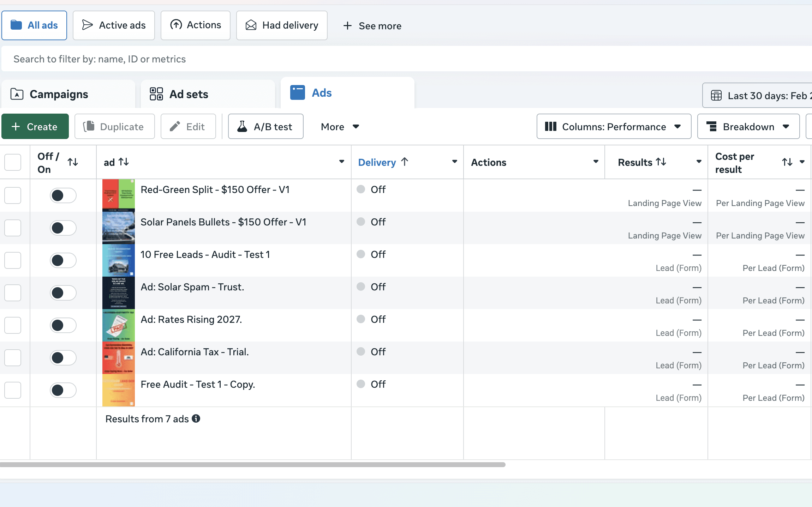Click See more filters link
Viewport: 812px width, 507px height.
(372, 26)
